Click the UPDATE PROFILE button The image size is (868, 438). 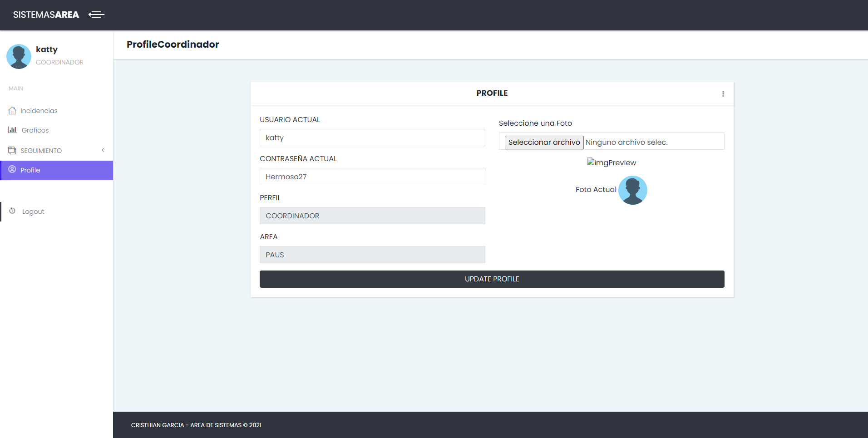[492, 279]
